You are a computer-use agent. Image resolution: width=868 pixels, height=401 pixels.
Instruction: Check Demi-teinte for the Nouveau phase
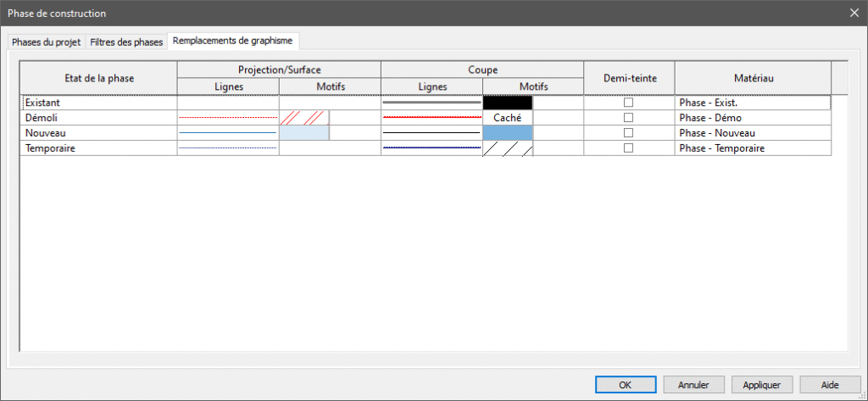click(x=628, y=133)
